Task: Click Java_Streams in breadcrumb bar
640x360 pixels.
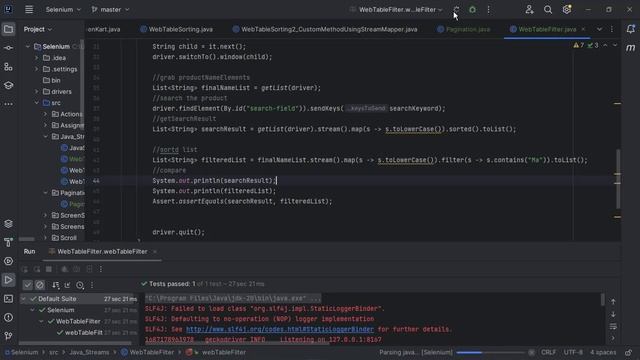Action: pyautogui.click(x=89, y=352)
